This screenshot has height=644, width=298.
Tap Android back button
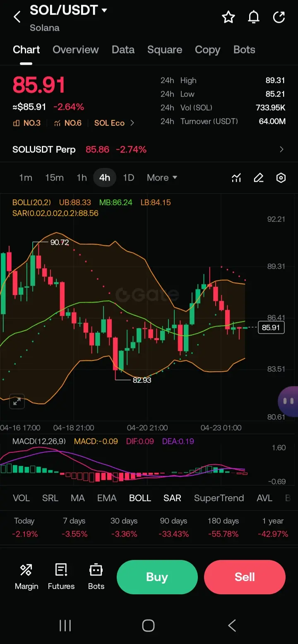(x=232, y=625)
